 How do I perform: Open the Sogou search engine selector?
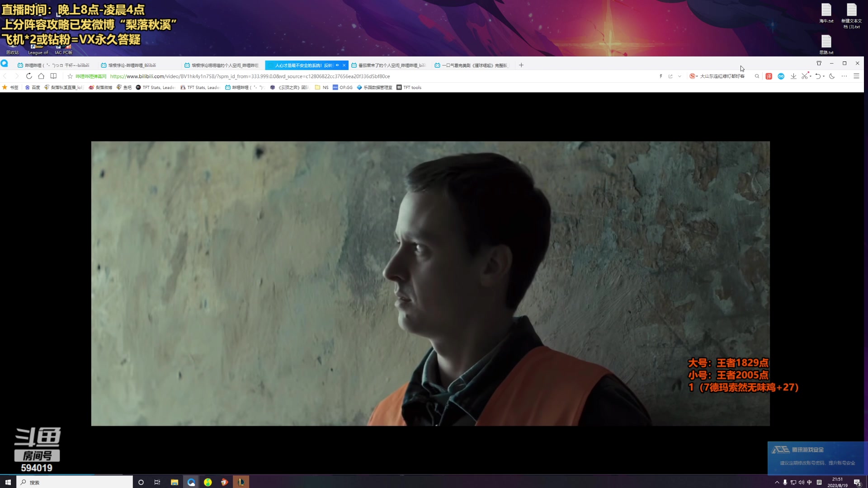pos(693,76)
